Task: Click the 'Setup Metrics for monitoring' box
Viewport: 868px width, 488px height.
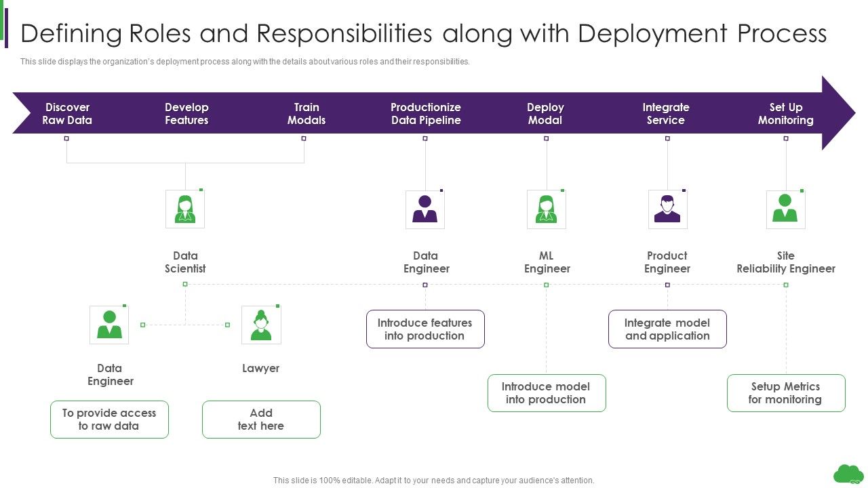Action: pos(786,392)
